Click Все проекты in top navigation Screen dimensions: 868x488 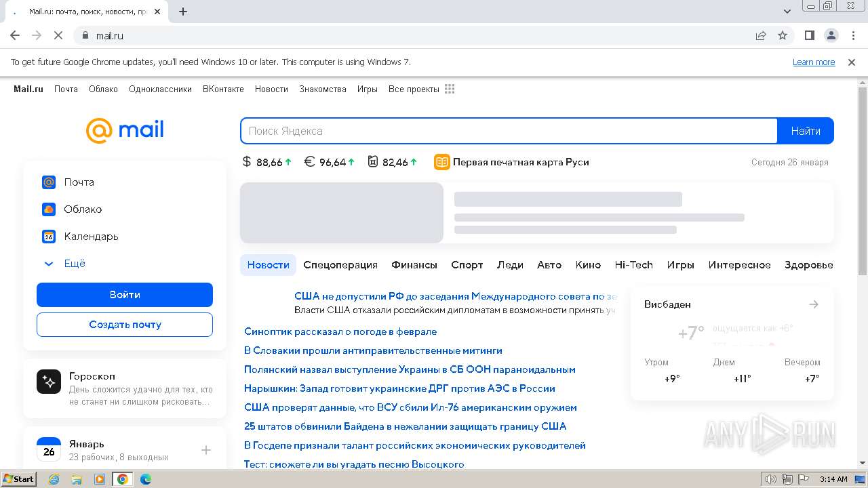(414, 89)
